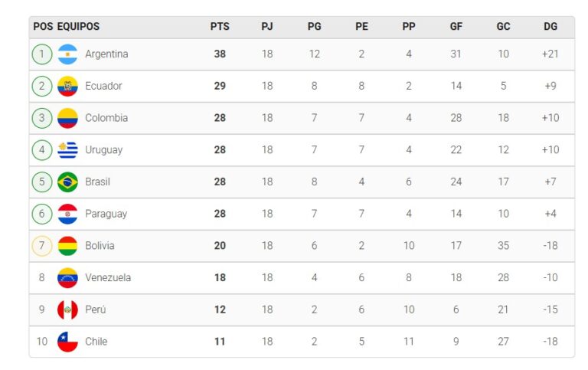Viewport: 588px width, 370px height.
Task: Sort by the PTS column header
Action: 220,26
